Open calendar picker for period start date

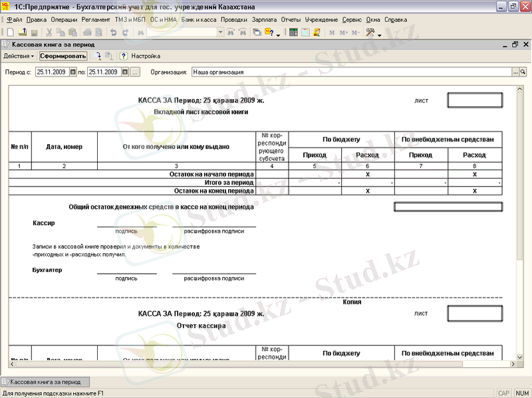pyautogui.click(x=72, y=72)
